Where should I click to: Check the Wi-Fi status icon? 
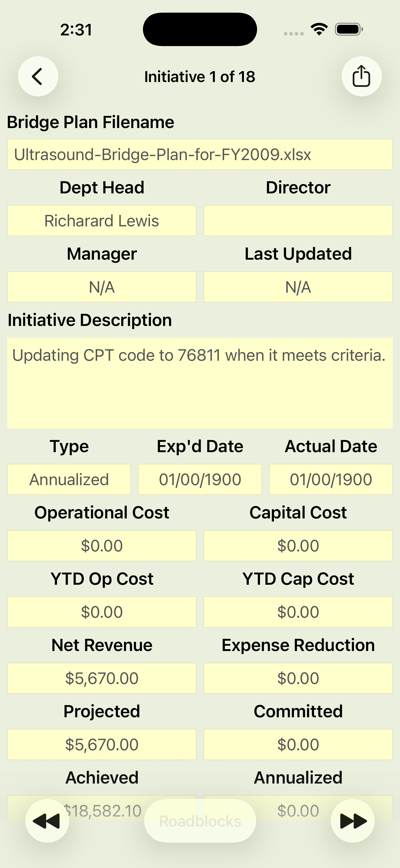click(x=319, y=29)
